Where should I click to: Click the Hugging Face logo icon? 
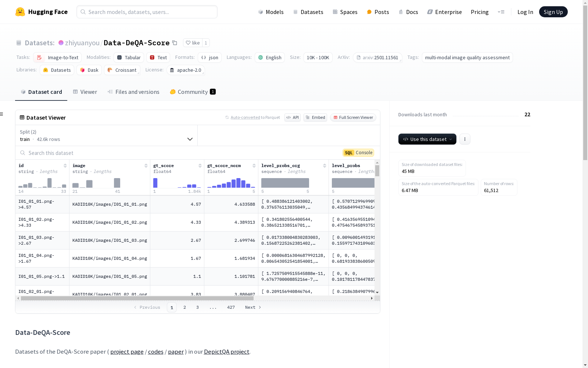(x=20, y=12)
